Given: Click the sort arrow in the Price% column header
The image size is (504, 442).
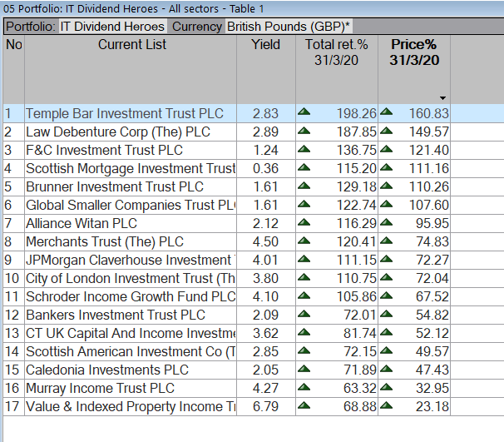Looking at the screenshot, I should [443, 97].
